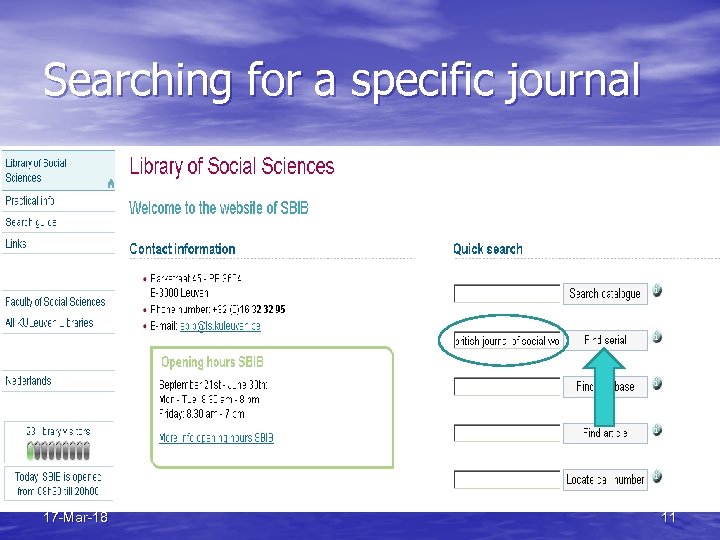Click info icon beside Find database button
This screenshot has height=540, width=720.
coord(657,383)
